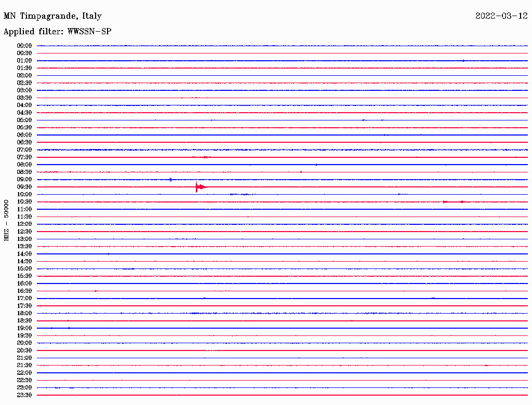Click the small spike on the 09:00 trace
Screen dimensions: 532x405
[170, 180]
